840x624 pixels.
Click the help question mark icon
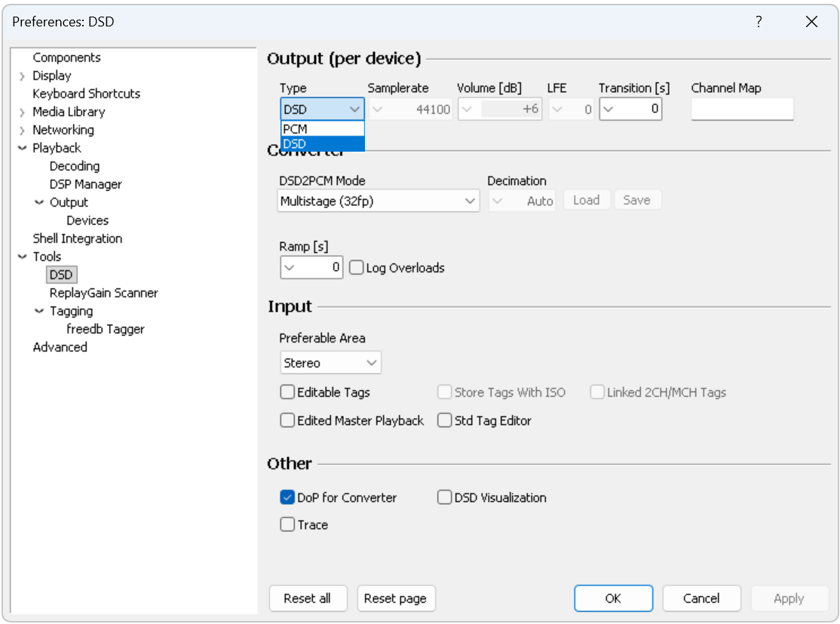(759, 22)
